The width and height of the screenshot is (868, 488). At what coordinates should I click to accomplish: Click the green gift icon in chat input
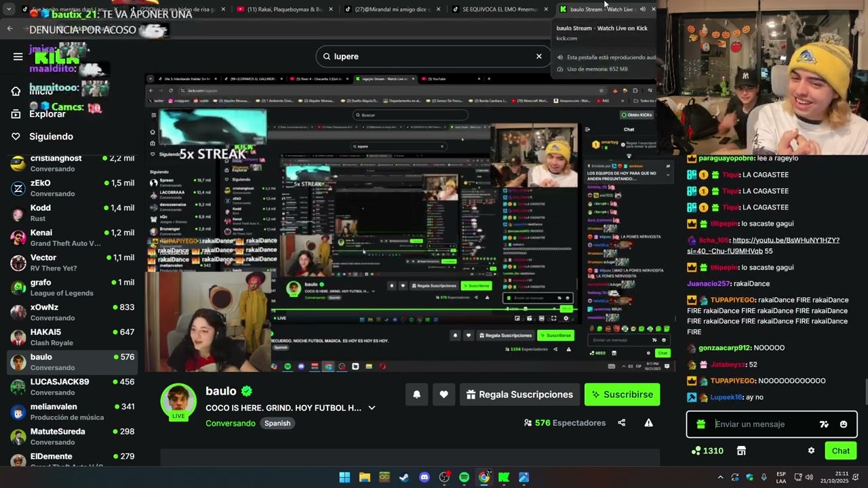pos(701,424)
